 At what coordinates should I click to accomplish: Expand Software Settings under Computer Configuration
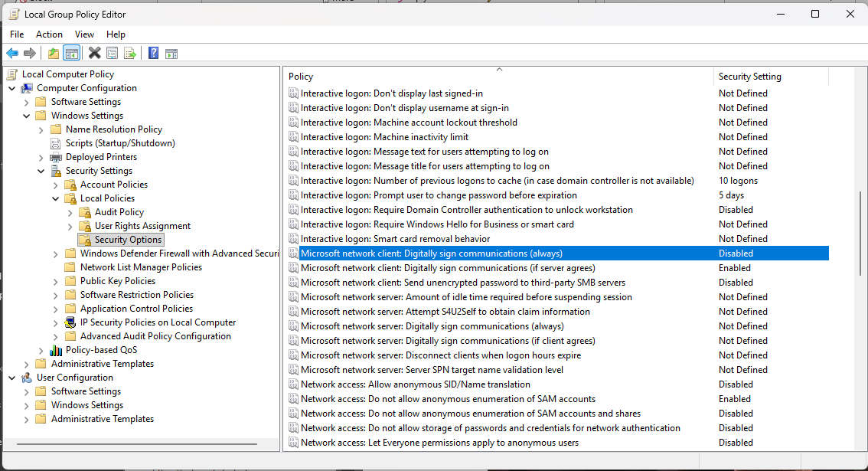tap(27, 102)
